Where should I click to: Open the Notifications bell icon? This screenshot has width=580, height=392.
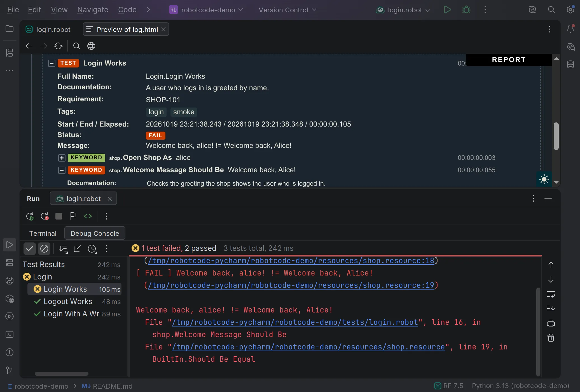570,29
